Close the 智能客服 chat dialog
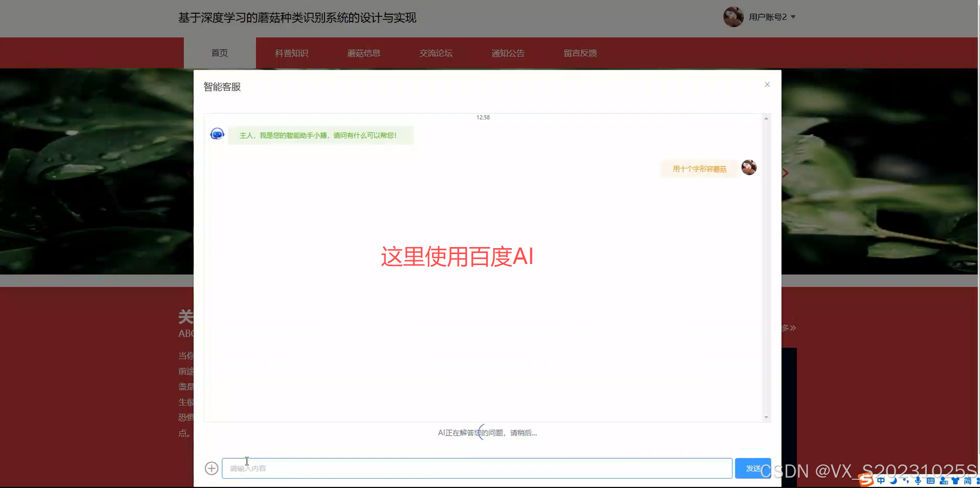Image resolution: width=980 pixels, height=488 pixels. point(767,84)
